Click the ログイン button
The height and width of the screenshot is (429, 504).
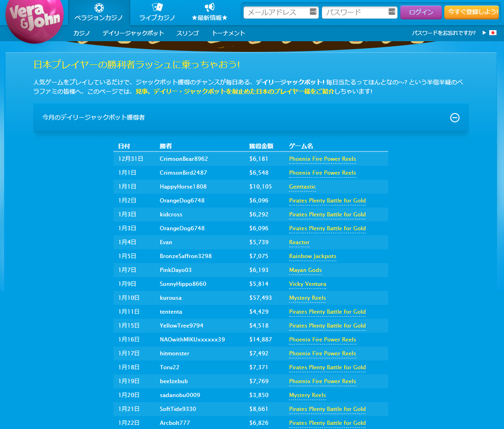421,12
